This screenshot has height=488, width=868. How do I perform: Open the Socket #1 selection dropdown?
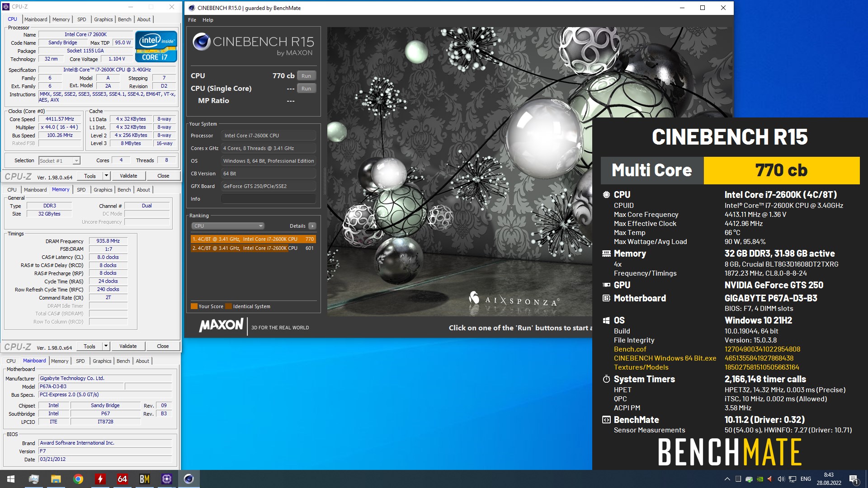pos(59,160)
